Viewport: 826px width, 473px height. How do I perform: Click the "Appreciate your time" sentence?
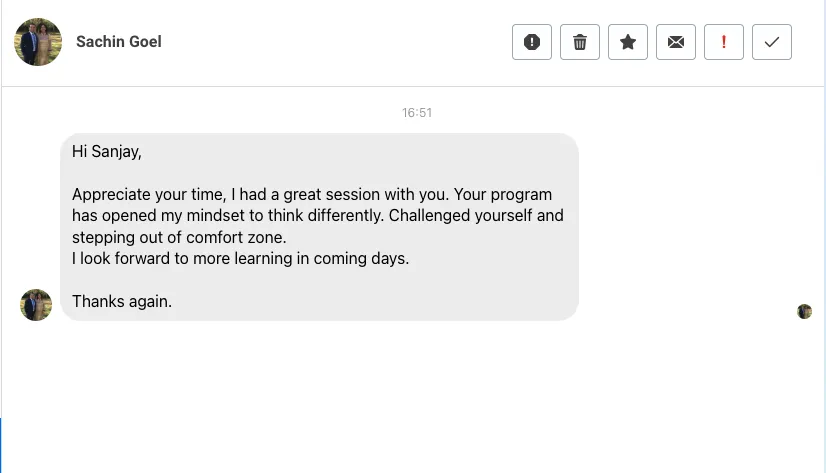[260, 194]
